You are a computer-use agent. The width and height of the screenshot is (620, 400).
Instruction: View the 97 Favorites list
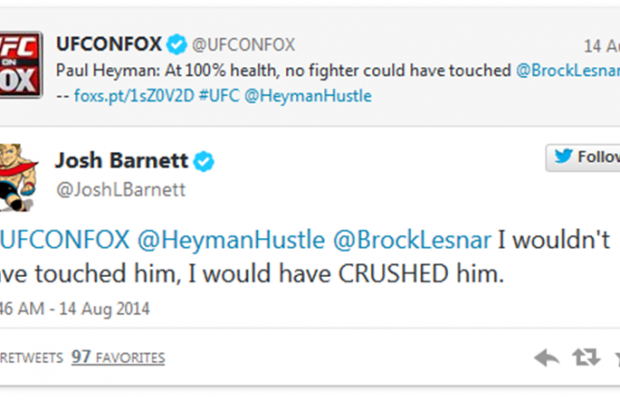[118, 357]
